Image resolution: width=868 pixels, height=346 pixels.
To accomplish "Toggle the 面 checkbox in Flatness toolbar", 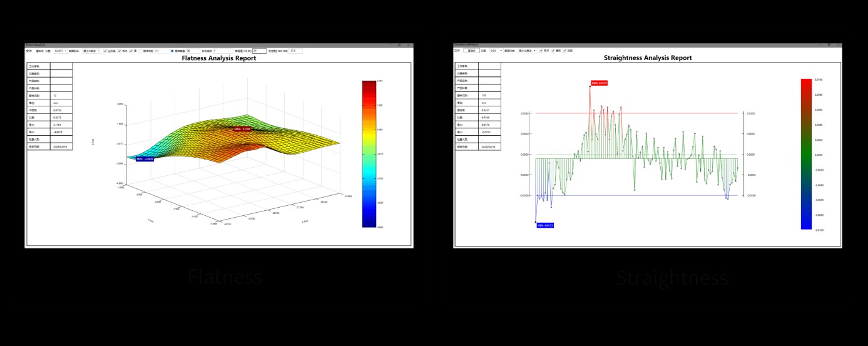I will (x=131, y=51).
